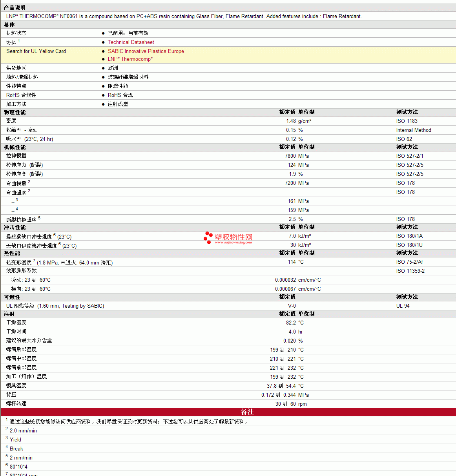Select the 'RoHS 合规' compliance value

(x=120, y=95)
